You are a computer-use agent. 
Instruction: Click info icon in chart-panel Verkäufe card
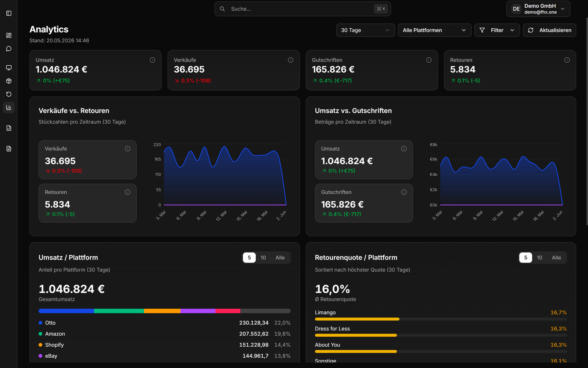tap(128, 149)
